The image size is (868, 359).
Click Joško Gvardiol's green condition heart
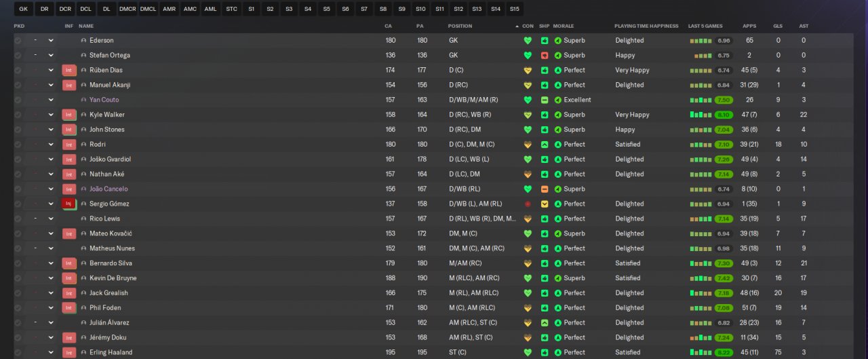[x=528, y=159]
